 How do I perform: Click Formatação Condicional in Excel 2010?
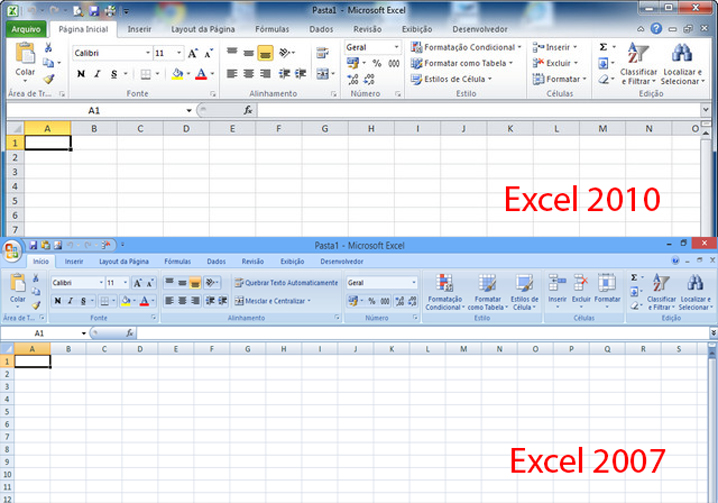[466, 47]
